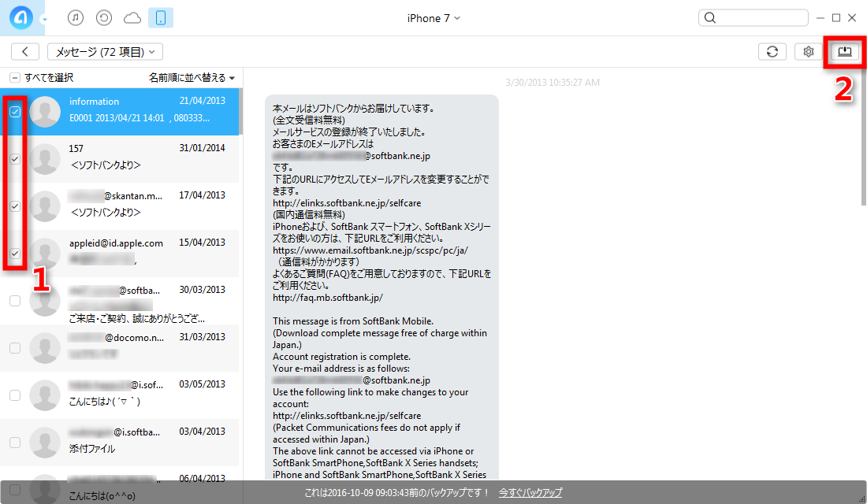Maximize the AnyTrans window
The height and width of the screenshot is (504, 867).
pos(836,18)
